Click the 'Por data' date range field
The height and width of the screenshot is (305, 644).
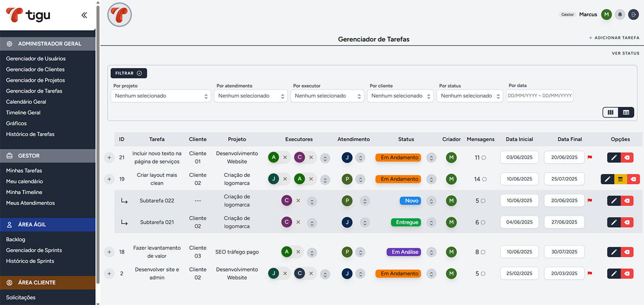pyautogui.click(x=539, y=96)
